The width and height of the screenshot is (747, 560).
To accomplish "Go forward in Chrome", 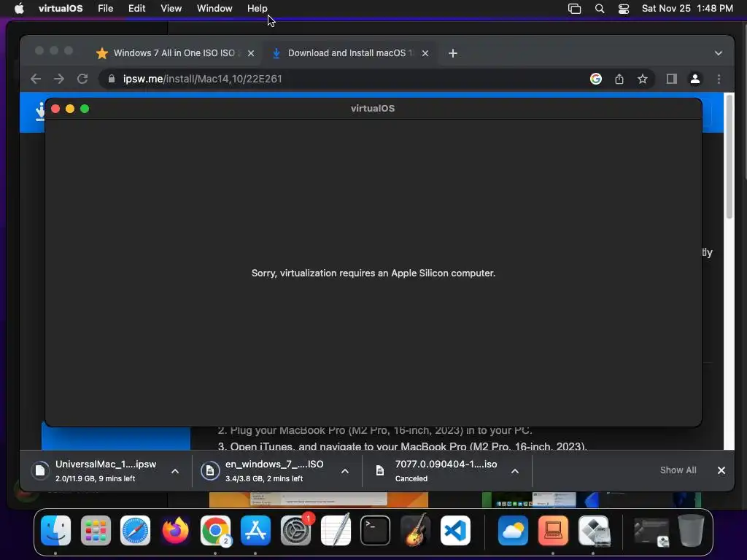I will 59,79.
